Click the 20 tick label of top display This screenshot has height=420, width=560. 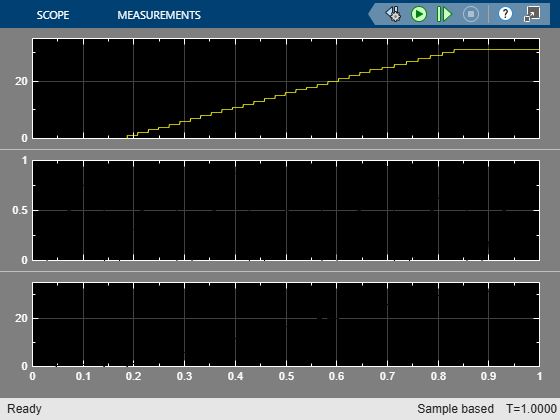[21, 81]
